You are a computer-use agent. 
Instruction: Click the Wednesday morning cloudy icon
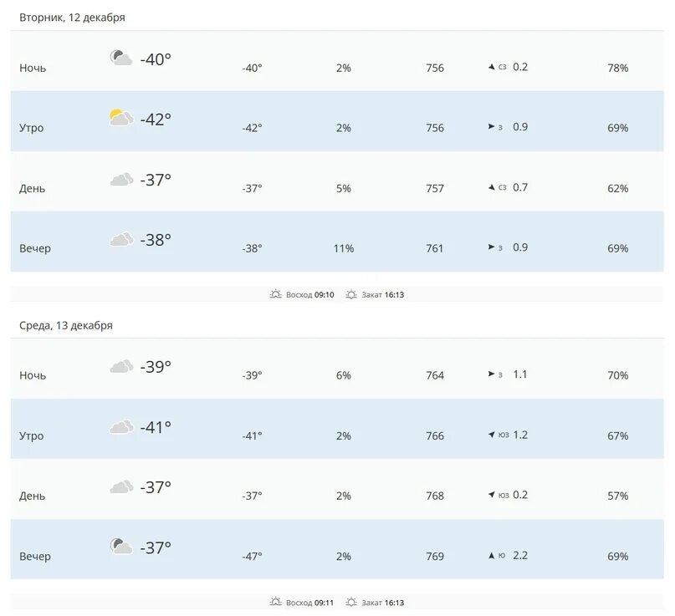(x=121, y=427)
